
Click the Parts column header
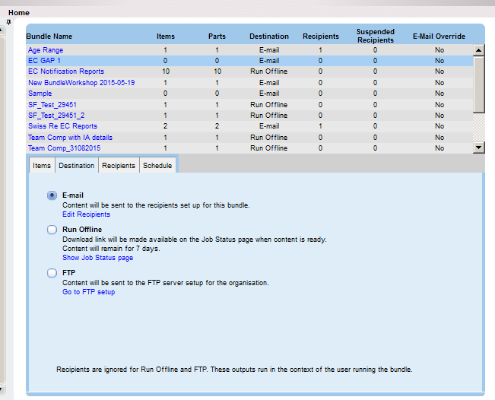pyautogui.click(x=217, y=36)
